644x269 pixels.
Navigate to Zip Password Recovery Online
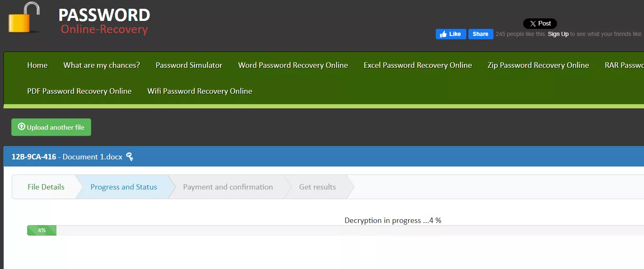[538, 65]
